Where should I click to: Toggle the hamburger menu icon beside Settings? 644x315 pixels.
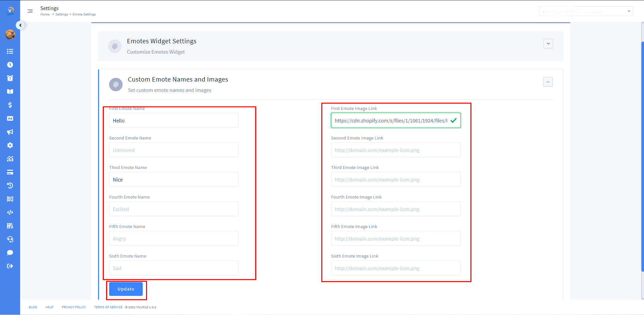tap(30, 11)
